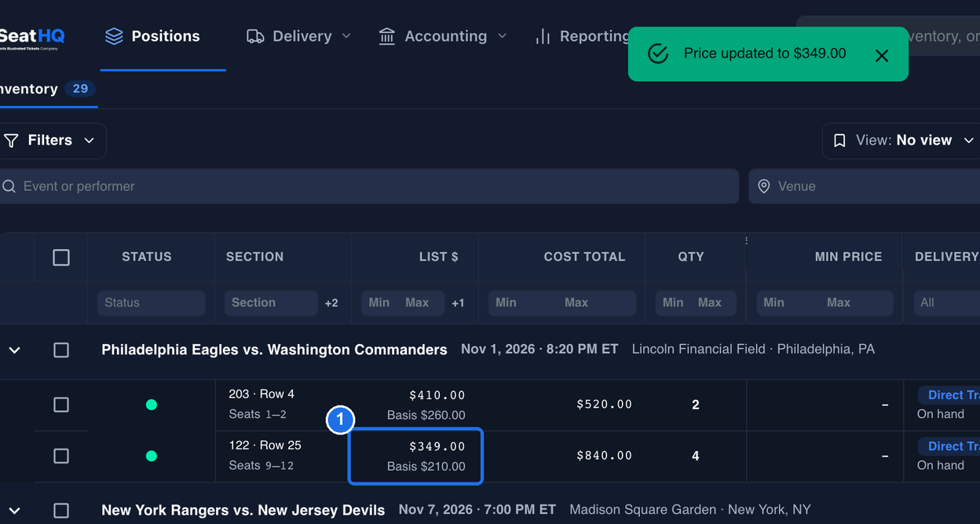Click the $840.00 cost total

[x=604, y=456]
